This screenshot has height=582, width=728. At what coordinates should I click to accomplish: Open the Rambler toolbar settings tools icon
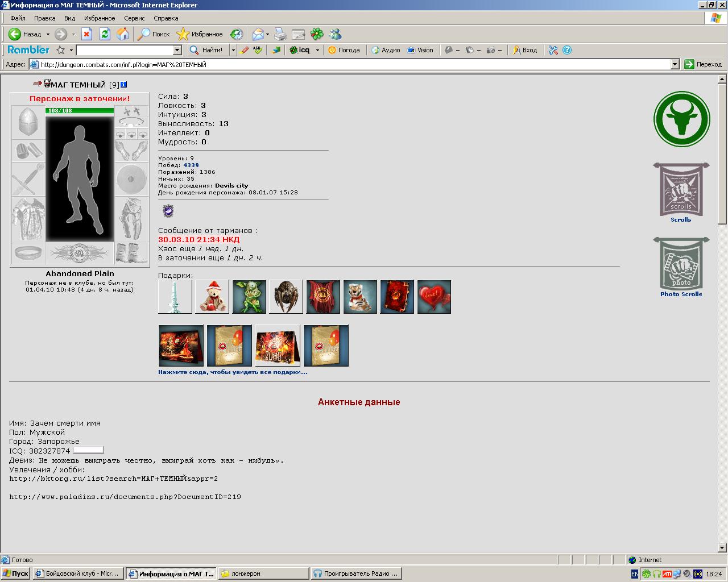553,50
